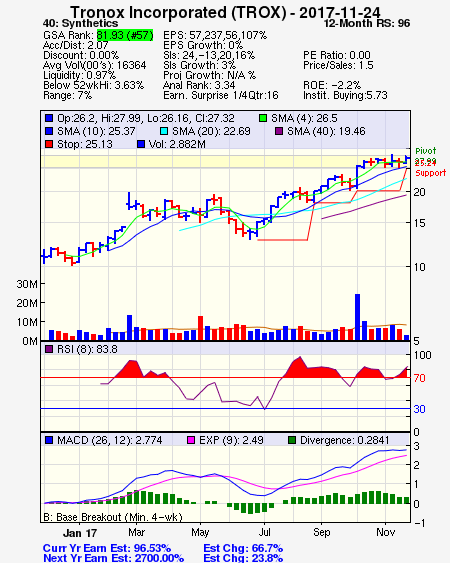
Task: Click the Jul axis label
Action: 264,532
